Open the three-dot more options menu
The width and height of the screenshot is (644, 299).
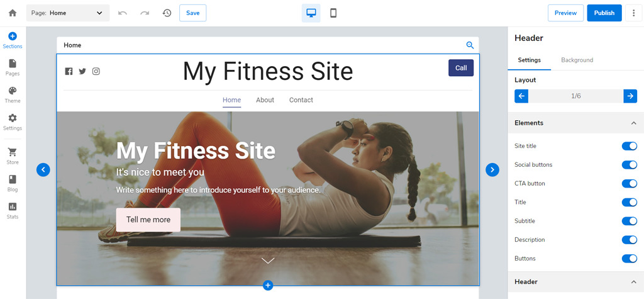[633, 13]
